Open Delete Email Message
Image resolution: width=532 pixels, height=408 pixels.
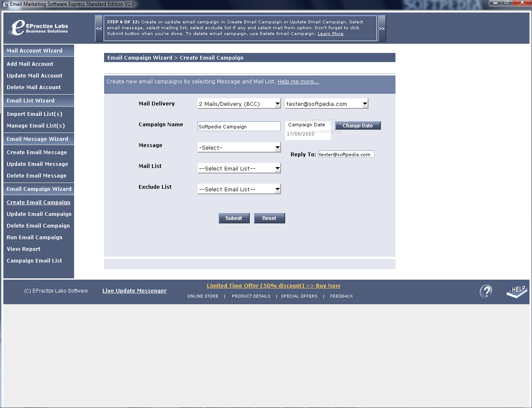(37, 175)
